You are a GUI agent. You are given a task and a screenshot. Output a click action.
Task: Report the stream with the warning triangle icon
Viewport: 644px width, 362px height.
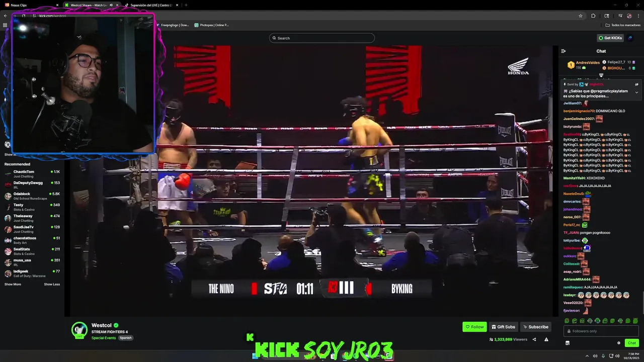coord(546,339)
